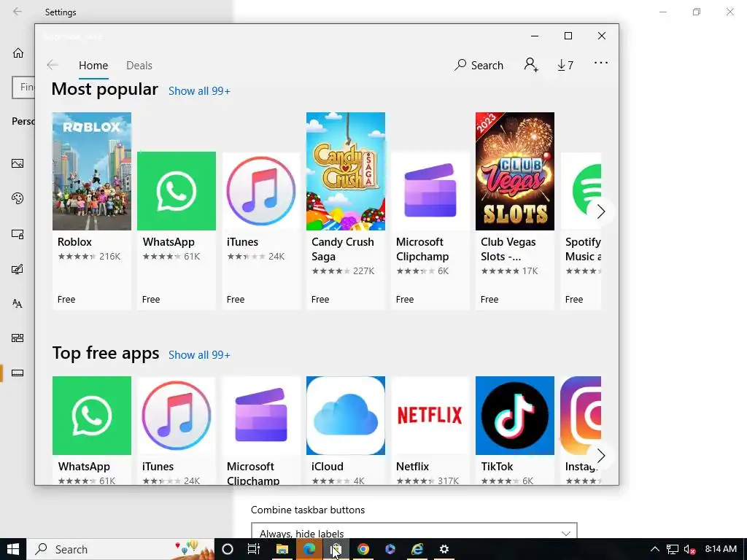
Task: Open Club Vegas Slots tile
Action: (515, 211)
